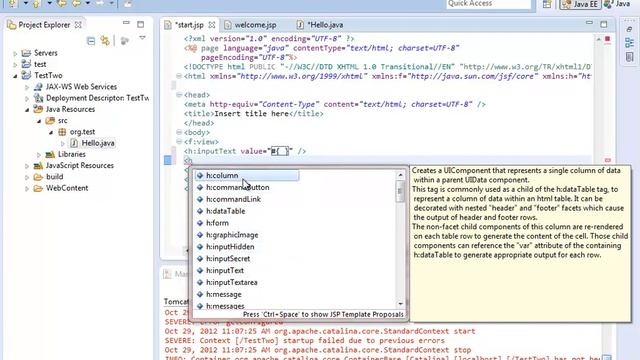Click proposals list scrollbar thumb
Image resolution: width=640 pixels, height=360 pixels.
coord(400,191)
